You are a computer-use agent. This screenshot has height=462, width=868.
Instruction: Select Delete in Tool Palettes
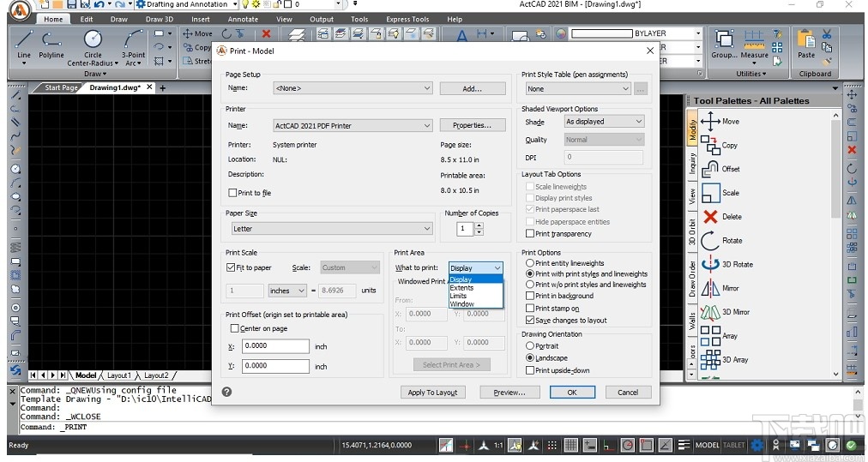721,216
